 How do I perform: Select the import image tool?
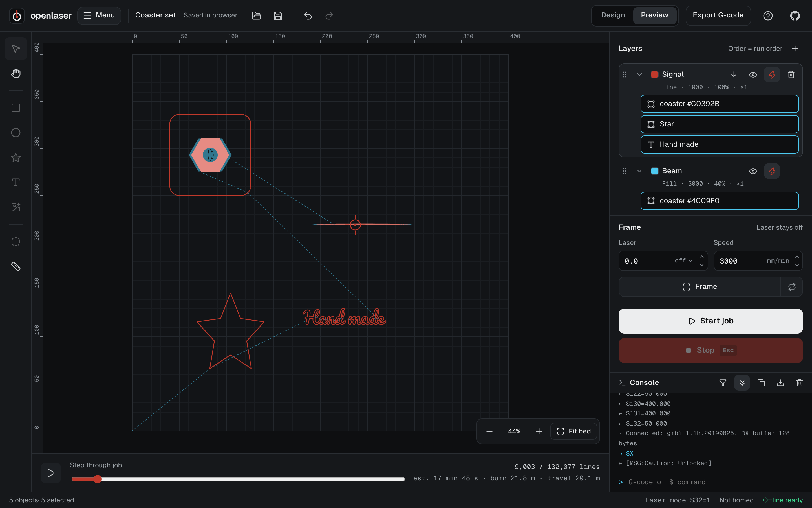coord(16,207)
